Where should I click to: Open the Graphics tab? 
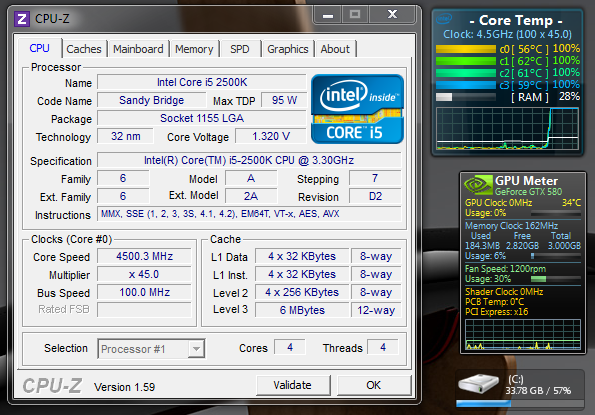click(x=288, y=49)
